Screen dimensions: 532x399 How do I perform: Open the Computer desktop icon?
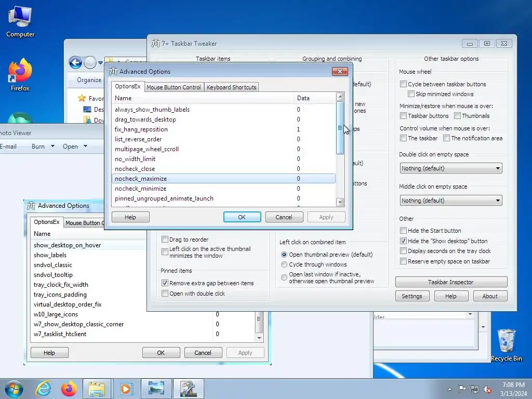[x=20, y=22]
